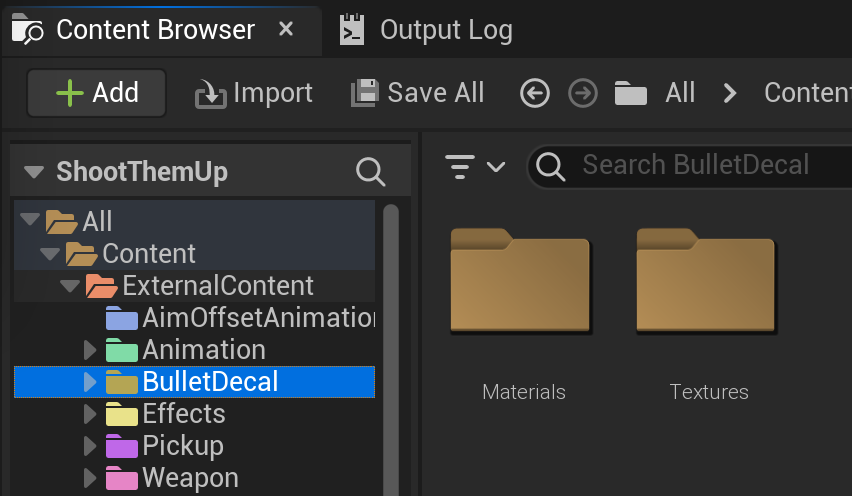Screen dimensions: 852x496
Task: Collapse the ShootThemUp section triangle
Action: pos(34,172)
